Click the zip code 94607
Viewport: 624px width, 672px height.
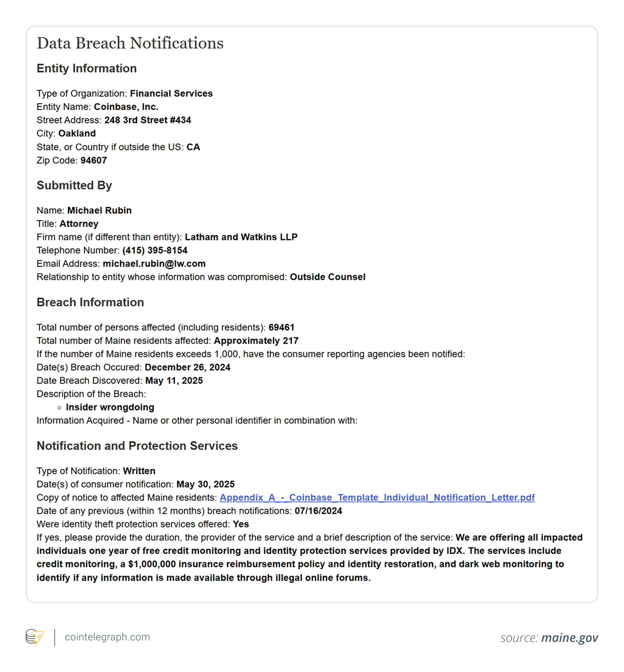point(93,160)
